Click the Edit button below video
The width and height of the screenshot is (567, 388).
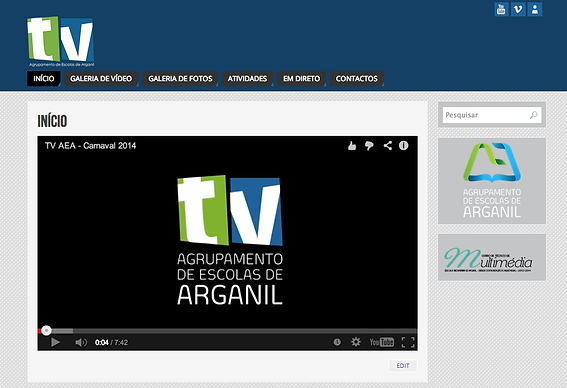[x=403, y=366]
